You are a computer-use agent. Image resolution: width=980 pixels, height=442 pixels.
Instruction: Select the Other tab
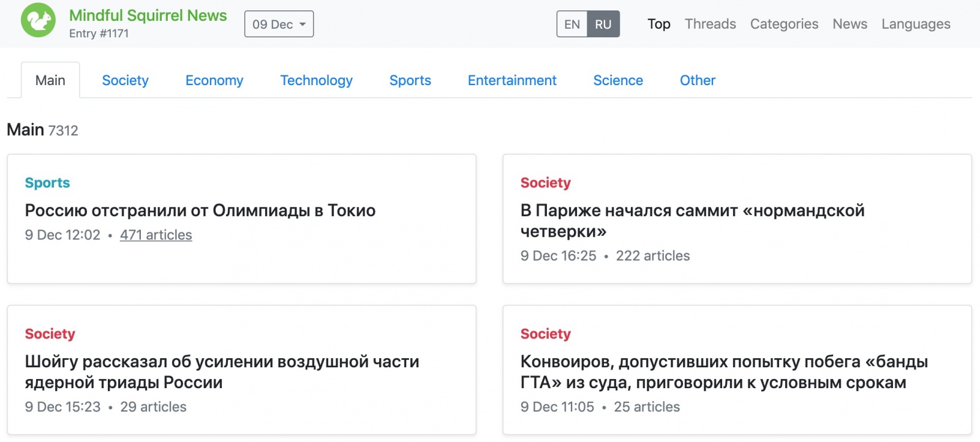click(x=698, y=80)
